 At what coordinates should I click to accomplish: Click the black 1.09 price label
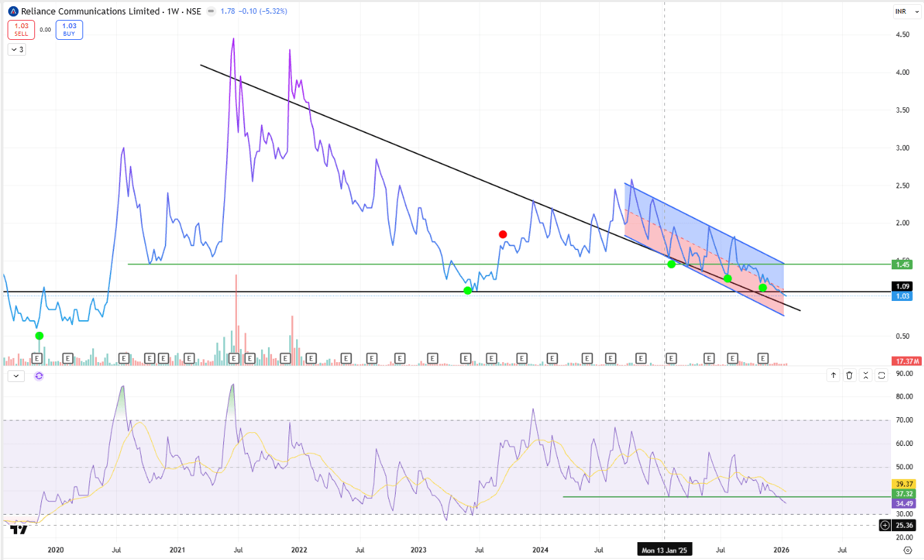click(x=901, y=286)
